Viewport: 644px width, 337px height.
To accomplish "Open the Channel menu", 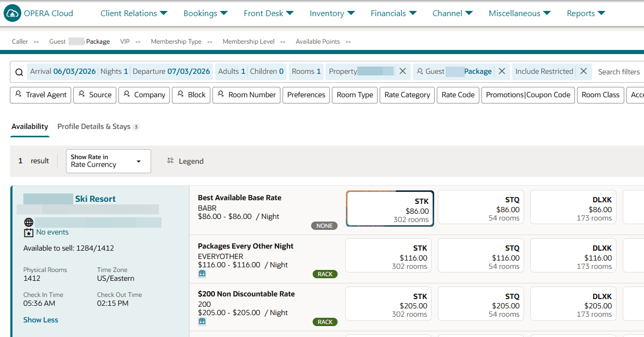I will 452,14.
